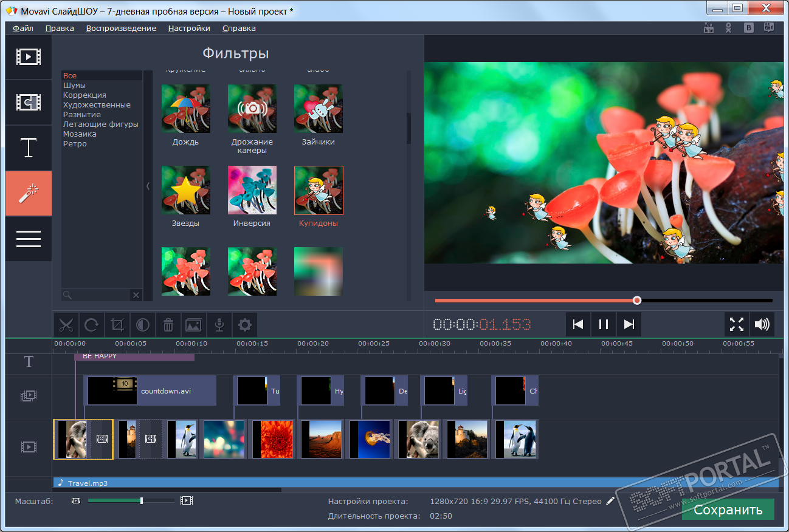Click the scissors Split tool
789x532 pixels.
66,325
